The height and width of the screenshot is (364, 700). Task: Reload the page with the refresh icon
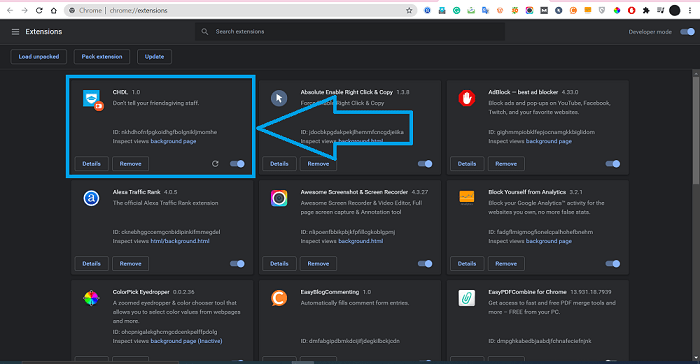(x=39, y=10)
